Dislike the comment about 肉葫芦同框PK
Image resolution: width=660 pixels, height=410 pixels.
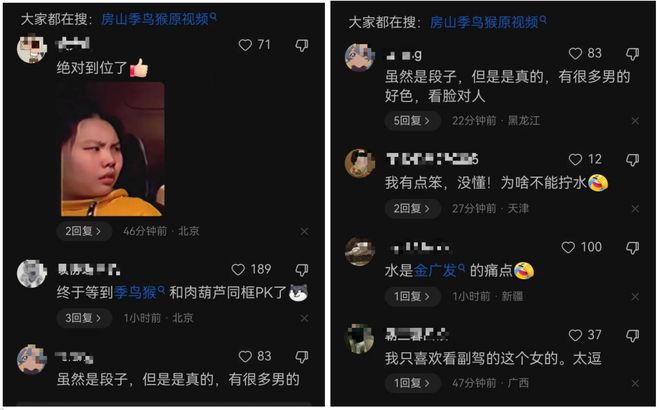[302, 270]
